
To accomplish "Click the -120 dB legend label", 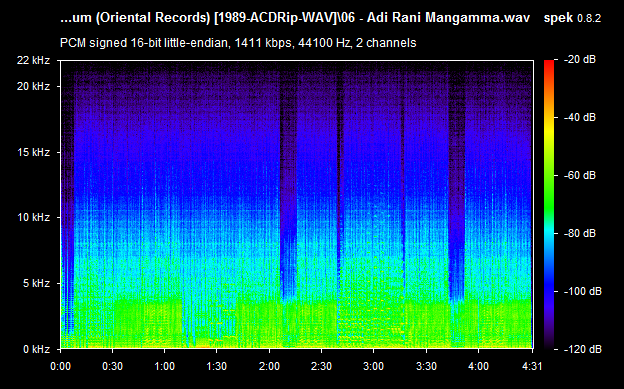I will point(583,349).
